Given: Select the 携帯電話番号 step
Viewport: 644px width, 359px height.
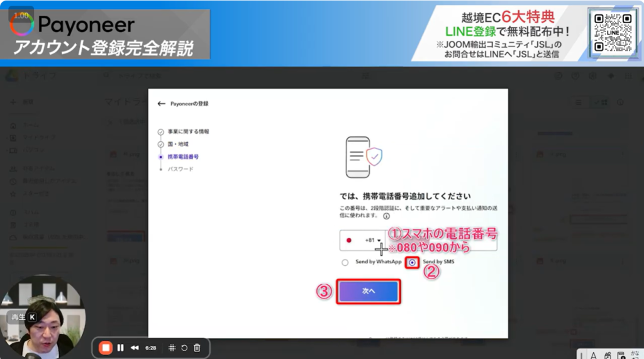Looking at the screenshot, I should coord(182,157).
